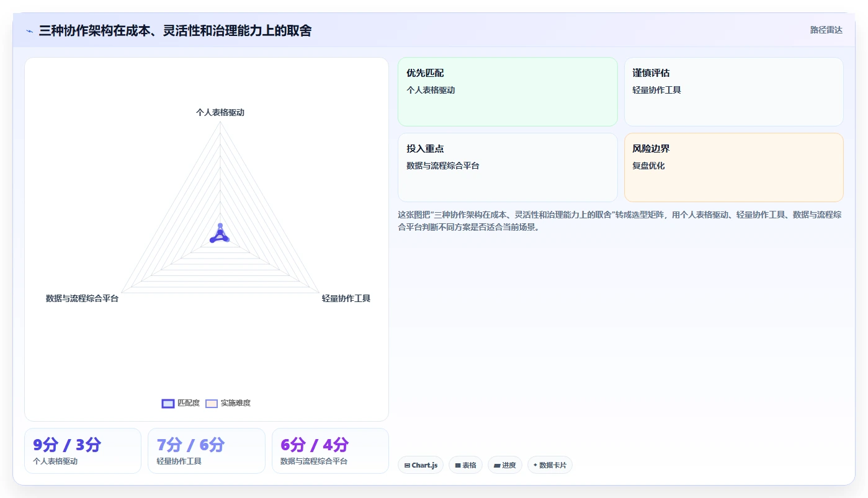The image size is (868, 498).
Task: Click 数据与流程综合平台 caption under 6分 / 4分
Action: click(314, 461)
